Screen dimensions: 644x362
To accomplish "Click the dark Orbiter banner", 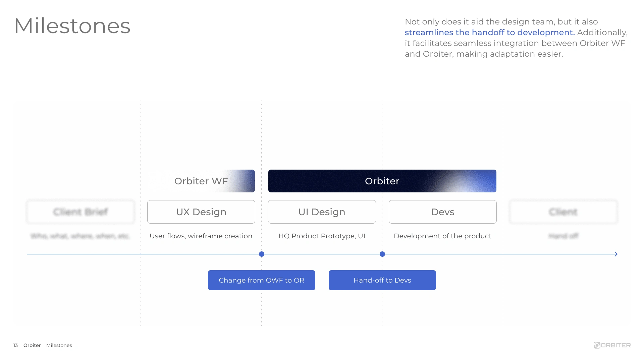I will (x=382, y=181).
